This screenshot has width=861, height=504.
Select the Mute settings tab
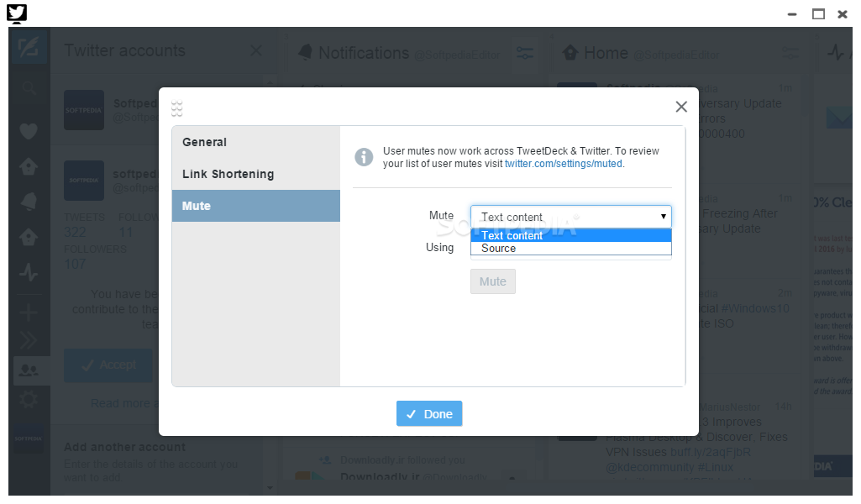[x=256, y=206]
